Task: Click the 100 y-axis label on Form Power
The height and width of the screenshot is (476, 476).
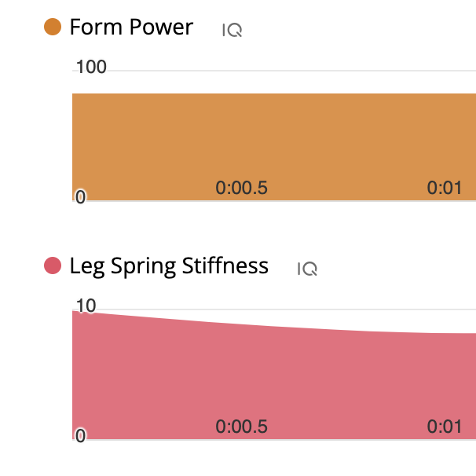Action: pyautogui.click(x=91, y=67)
